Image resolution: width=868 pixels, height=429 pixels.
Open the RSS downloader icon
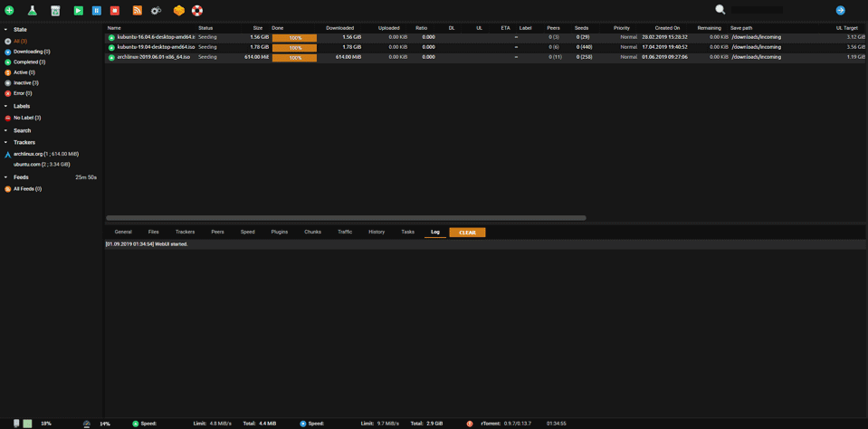138,11
